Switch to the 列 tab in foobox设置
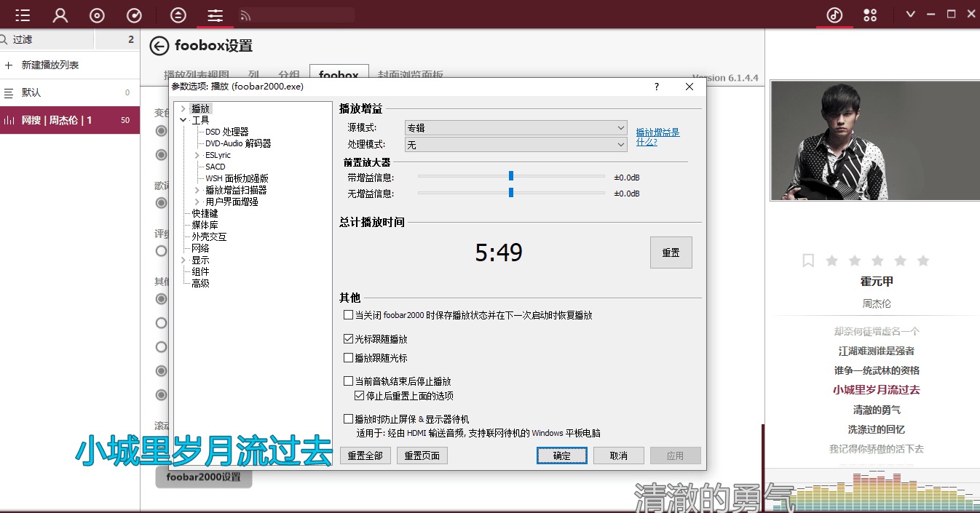980x513 pixels. point(253,74)
